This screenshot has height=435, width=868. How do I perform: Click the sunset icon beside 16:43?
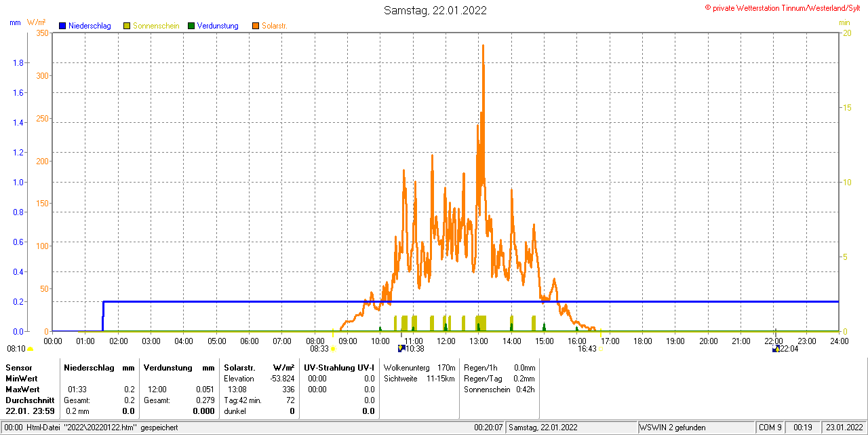(x=601, y=349)
